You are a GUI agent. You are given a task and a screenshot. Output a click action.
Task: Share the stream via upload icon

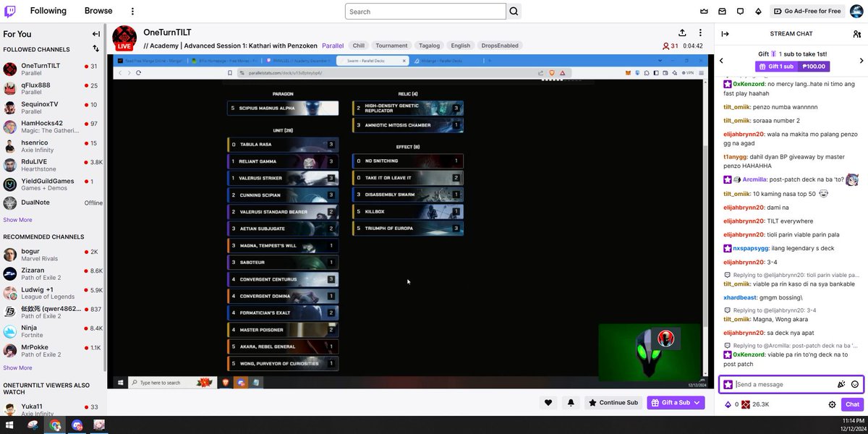pyautogui.click(x=682, y=33)
